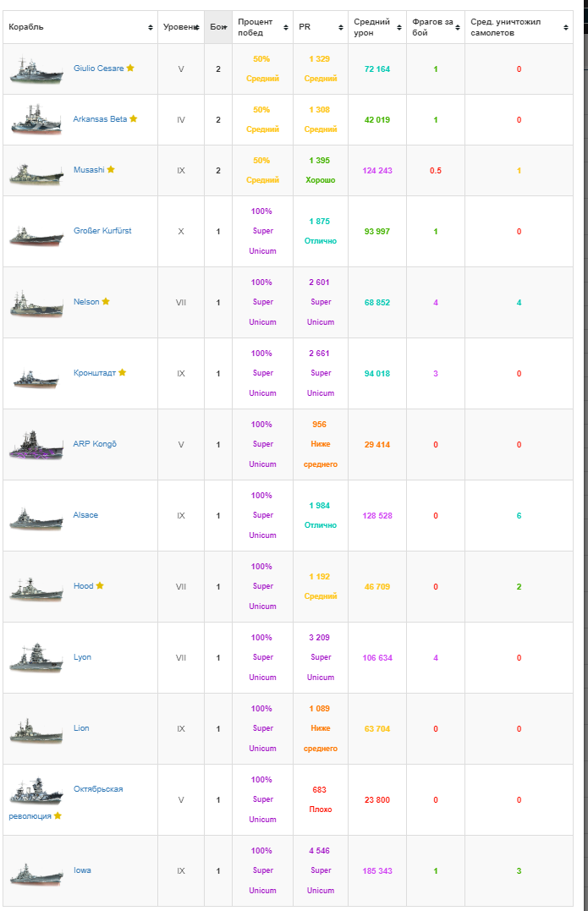The height and width of the screenshot is (911, 588).
Task: Select the Musashi average damage 124 243
Action: [x=377, y=170]
